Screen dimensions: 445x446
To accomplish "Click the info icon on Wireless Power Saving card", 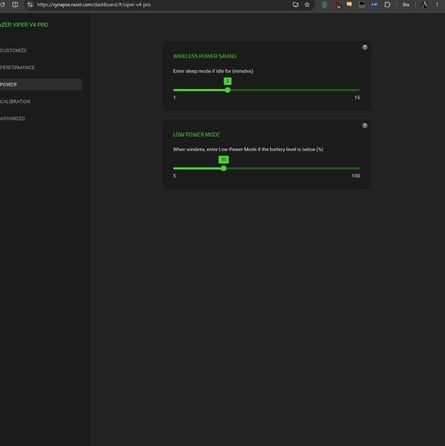I will click(x=365, y=47).
